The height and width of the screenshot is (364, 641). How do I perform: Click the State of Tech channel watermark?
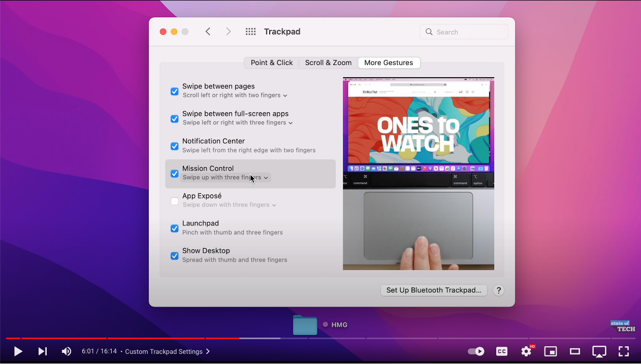tap(623, 326)
